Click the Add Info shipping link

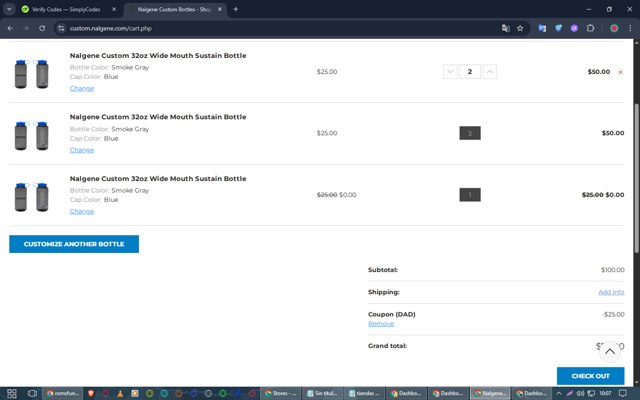tap(611, 292)
